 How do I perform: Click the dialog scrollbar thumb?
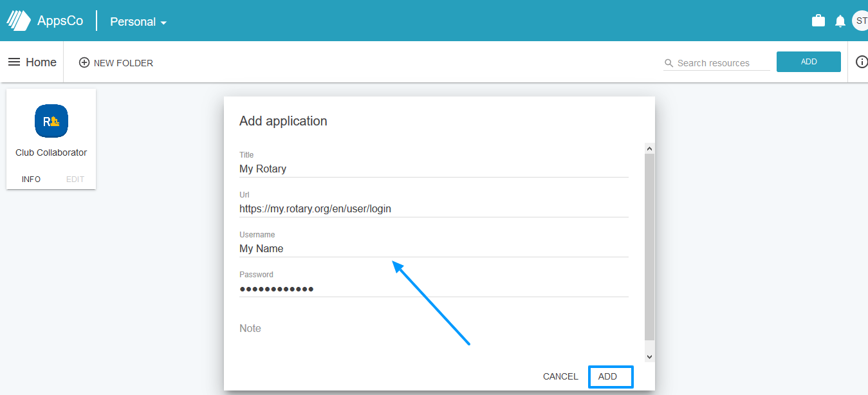649,247
